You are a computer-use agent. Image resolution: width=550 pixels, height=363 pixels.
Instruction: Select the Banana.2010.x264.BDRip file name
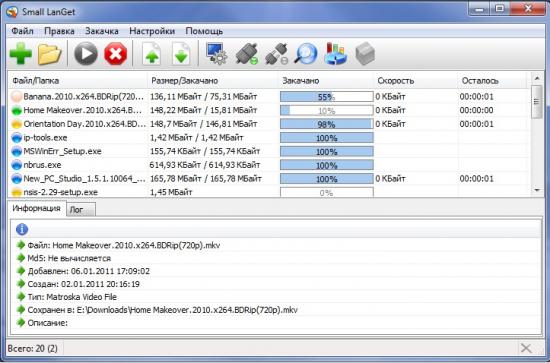84,96
